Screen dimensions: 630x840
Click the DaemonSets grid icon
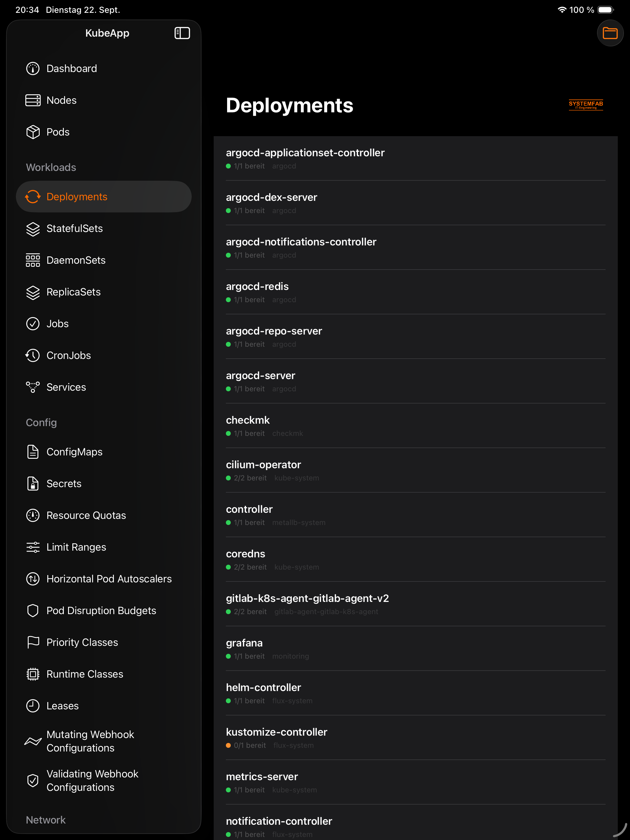click(33, 260)
